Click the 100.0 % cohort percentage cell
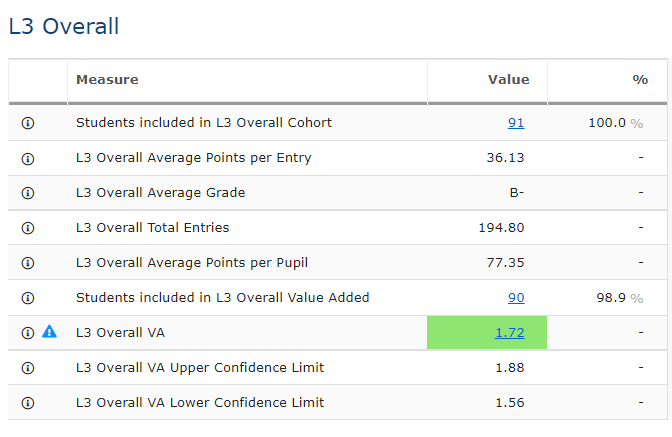This screenshot has width=672, height=437. click(x=614, y=123)
